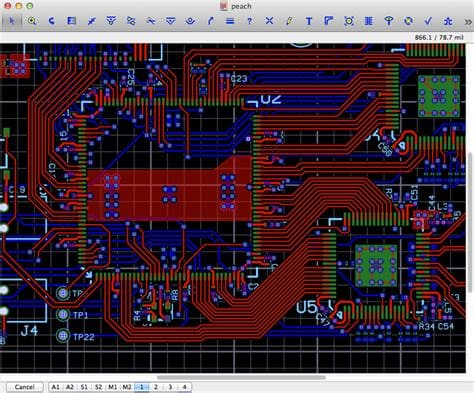Select the arrow pointer tool
Screen dimensions: 474x393
tap(12, 21)
